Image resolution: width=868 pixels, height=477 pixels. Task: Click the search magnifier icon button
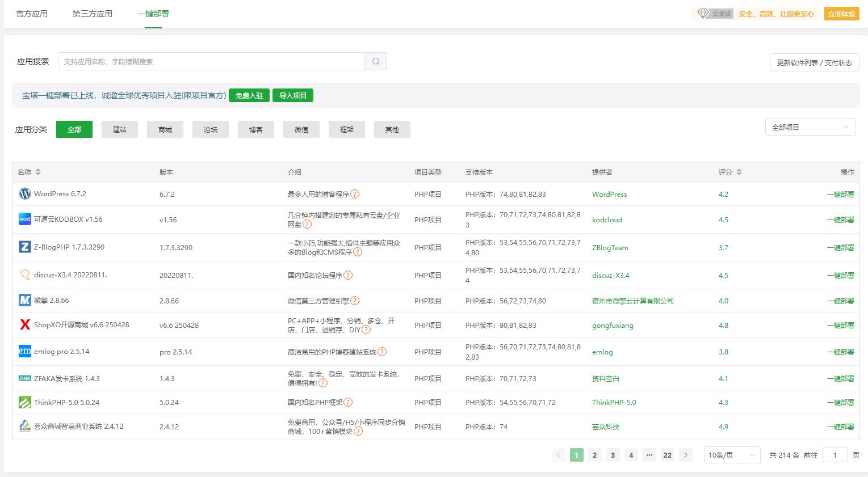(375, 61)
